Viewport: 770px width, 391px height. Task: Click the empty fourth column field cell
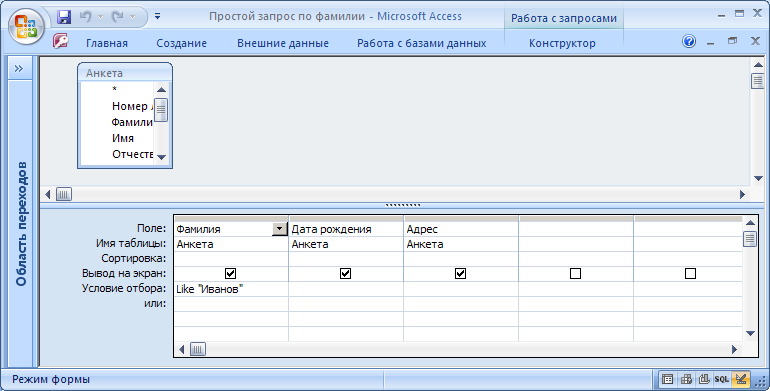pyautogui.click(x=576, y=229)
